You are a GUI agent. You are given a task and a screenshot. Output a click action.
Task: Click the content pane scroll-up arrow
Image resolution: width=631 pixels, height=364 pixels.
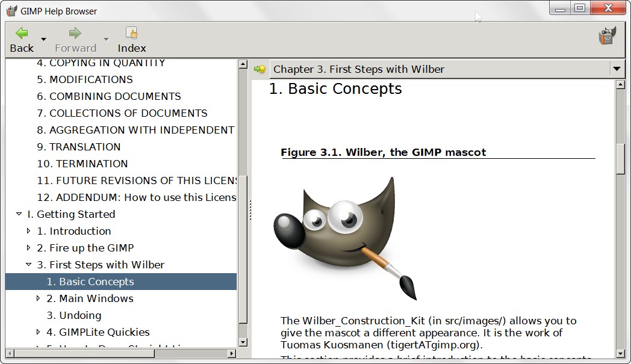[620, 84]
